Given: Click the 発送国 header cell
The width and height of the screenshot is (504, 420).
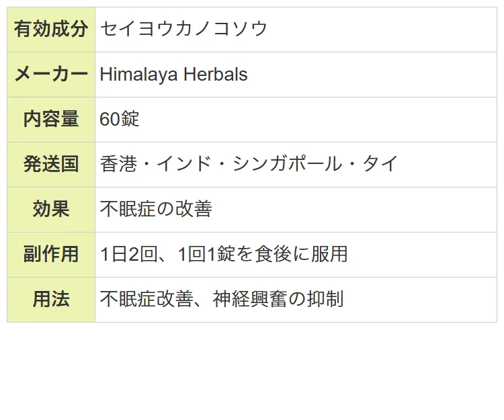Looking at the screenshot, I should tap(51, 164).
